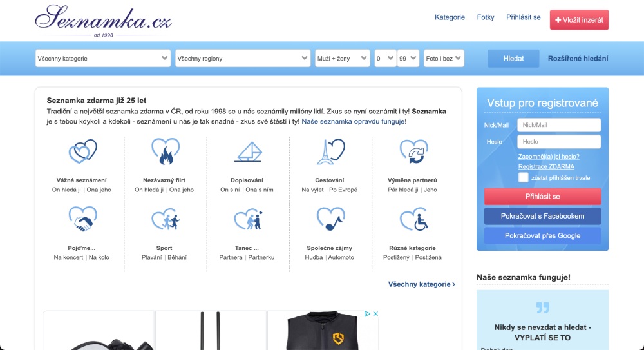The width and height of the screenshot is (644, 350).
Task: Select Partnerku under Tanec
Action: (261, 257)
